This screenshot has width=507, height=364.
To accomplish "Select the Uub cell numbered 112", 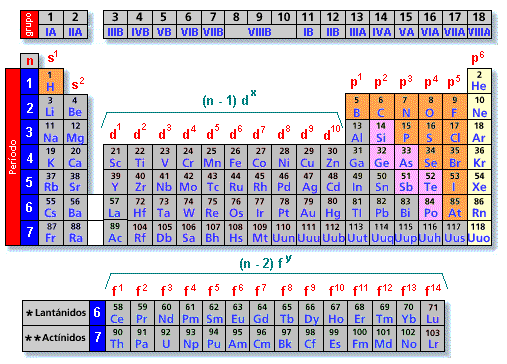I will click(333, 233).
